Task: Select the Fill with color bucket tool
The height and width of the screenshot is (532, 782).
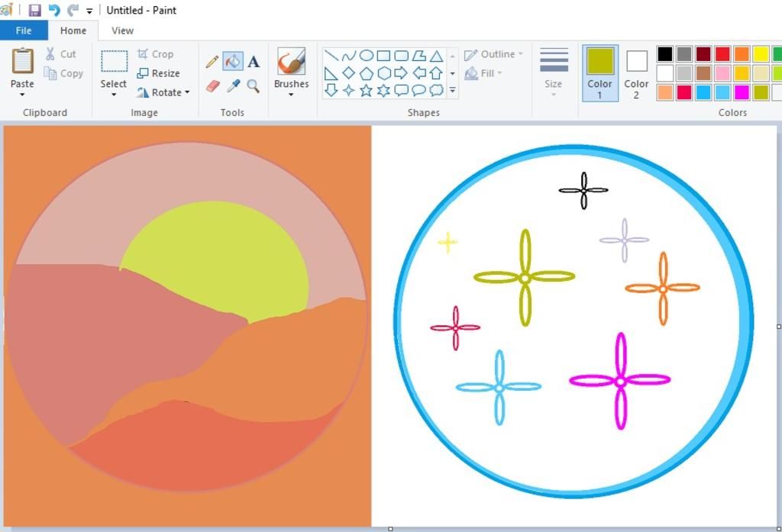Action: click(233, 61)
